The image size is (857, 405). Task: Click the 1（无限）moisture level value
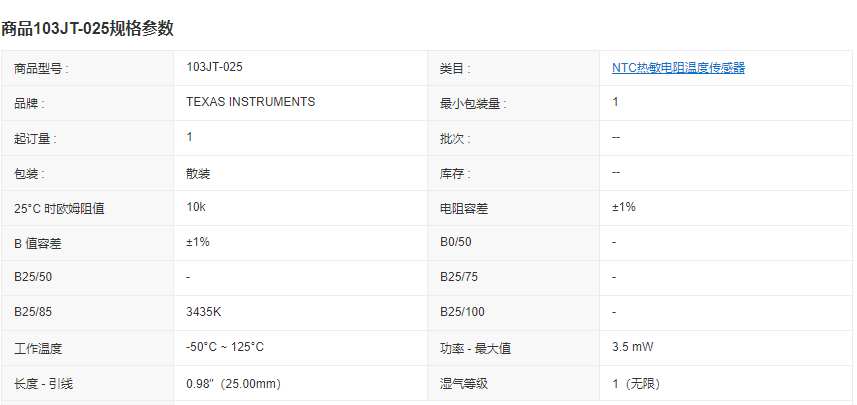tap(636, 383)
